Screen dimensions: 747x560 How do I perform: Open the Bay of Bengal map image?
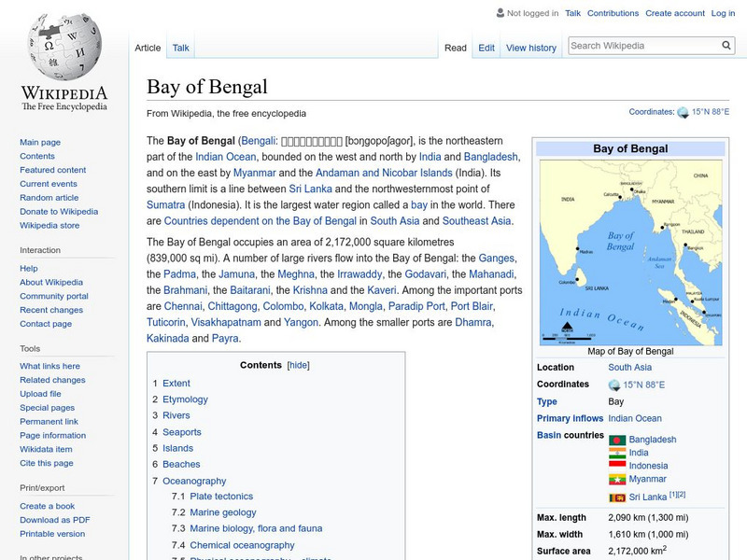point(631,252)
